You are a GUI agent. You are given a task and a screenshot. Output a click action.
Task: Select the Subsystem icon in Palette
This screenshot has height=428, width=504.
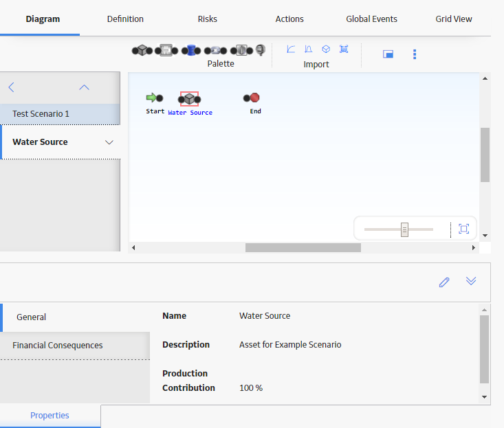pos(166,50)
